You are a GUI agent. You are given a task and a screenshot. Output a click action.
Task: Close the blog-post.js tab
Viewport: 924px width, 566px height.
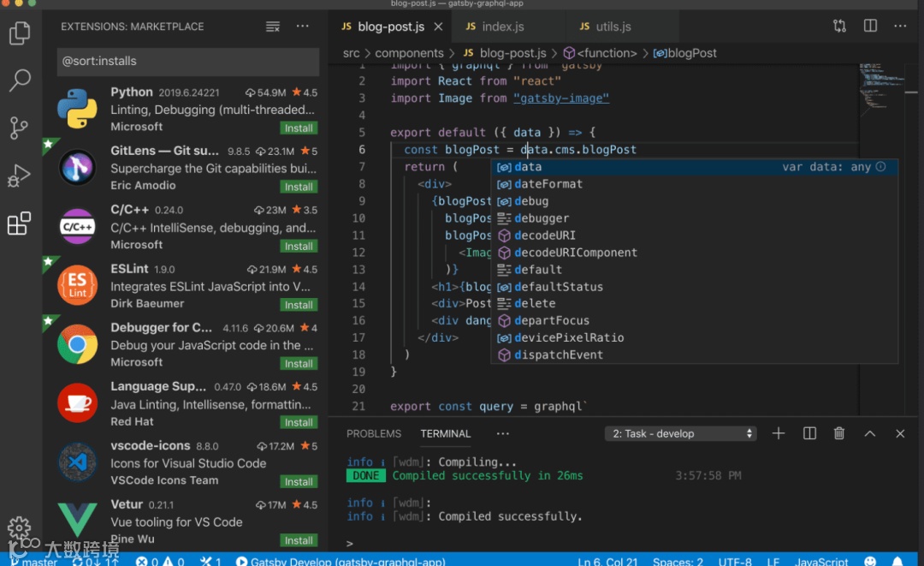(x=438, y=27)
